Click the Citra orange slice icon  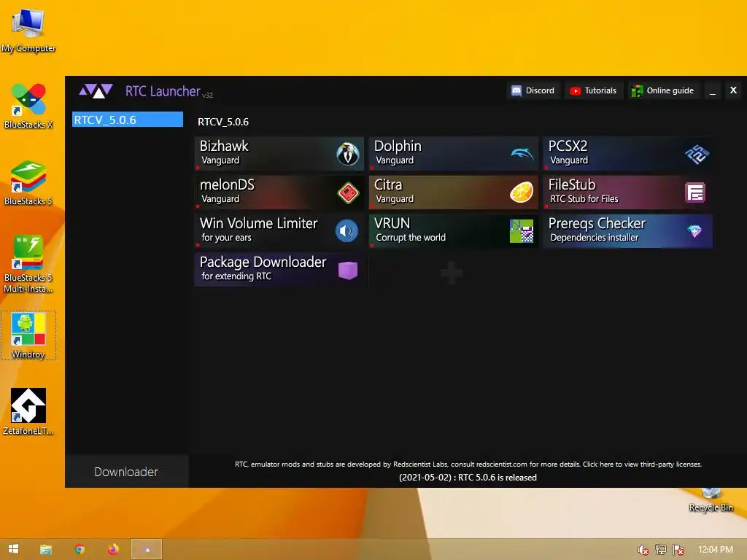(522, 192)
